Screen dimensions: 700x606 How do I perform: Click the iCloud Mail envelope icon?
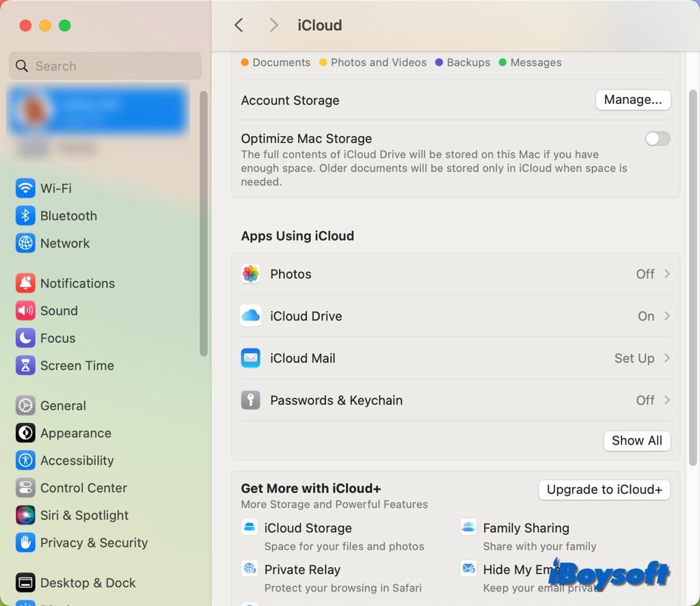tap(251, 358)
